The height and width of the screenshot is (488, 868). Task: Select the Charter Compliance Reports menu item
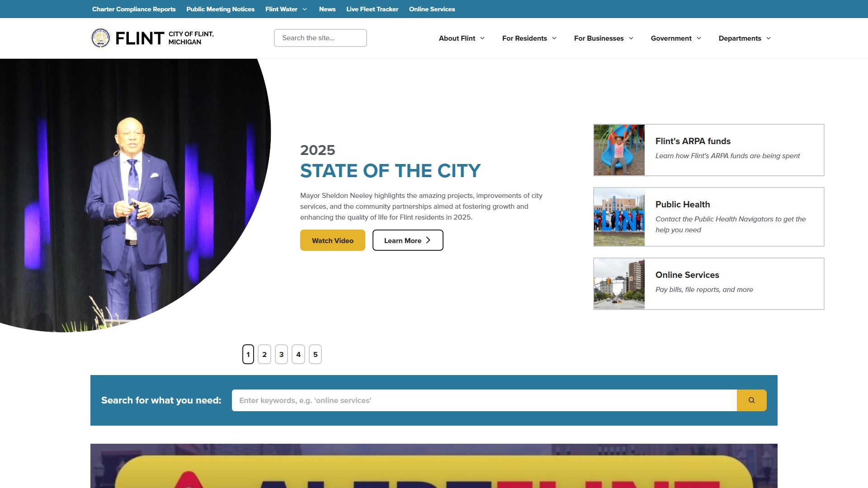pos(133,9)
